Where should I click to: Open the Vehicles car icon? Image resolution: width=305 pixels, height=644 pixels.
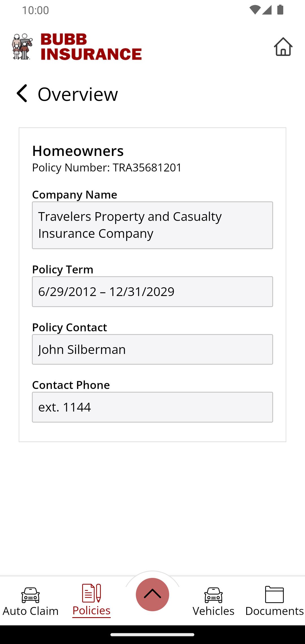[x=213, y=595]
